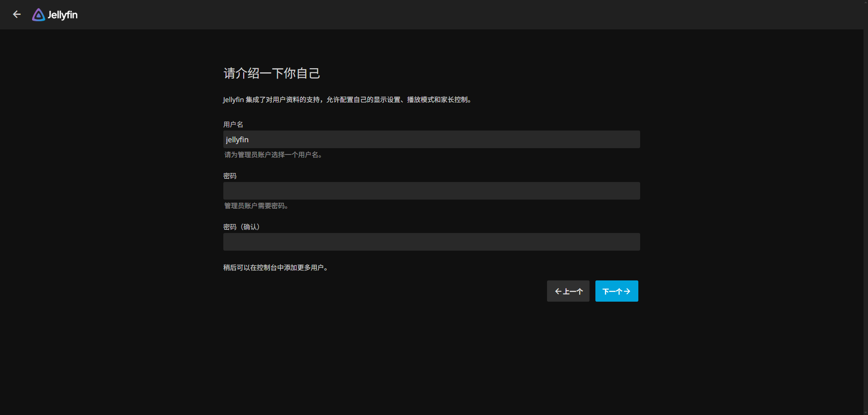Viewport: 868px width, 415px height.
Task: Click the page's vertical scrollbar
Action: click(865, 208)
